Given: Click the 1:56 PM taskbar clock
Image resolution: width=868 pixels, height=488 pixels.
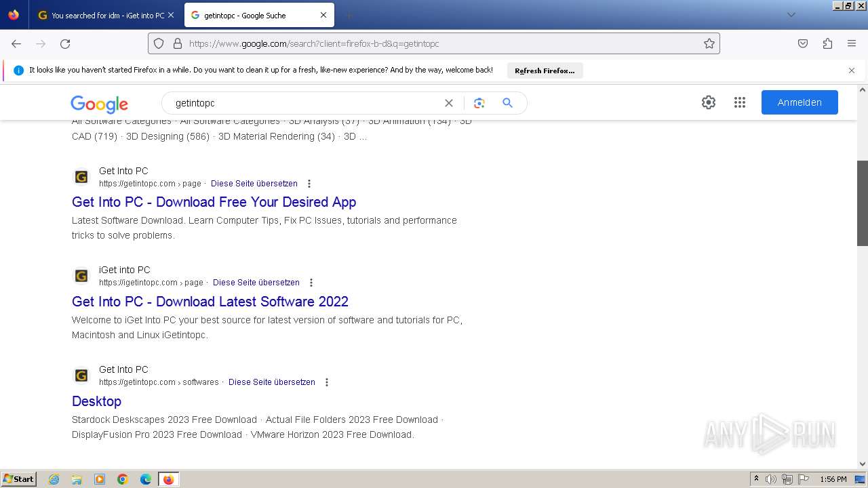Looking at the screenshot, I should (833, 479).
